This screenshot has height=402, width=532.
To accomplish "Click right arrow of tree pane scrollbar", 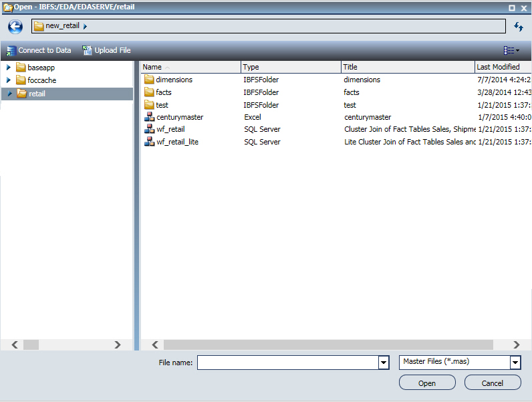I will point(118,345).
